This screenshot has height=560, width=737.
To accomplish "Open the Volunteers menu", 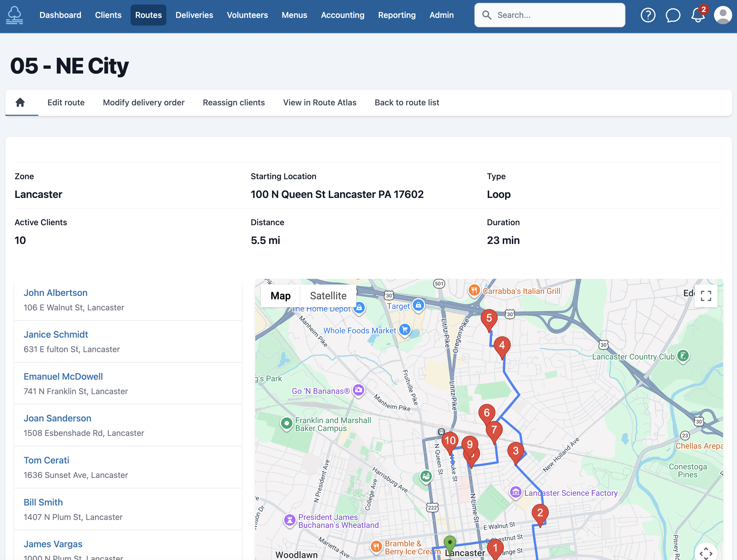I will [247, 15].
